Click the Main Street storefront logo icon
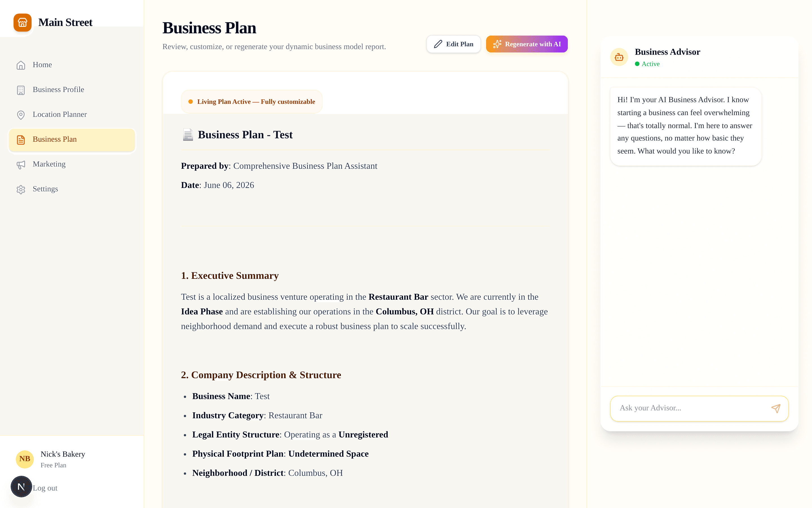 (23, 23)
